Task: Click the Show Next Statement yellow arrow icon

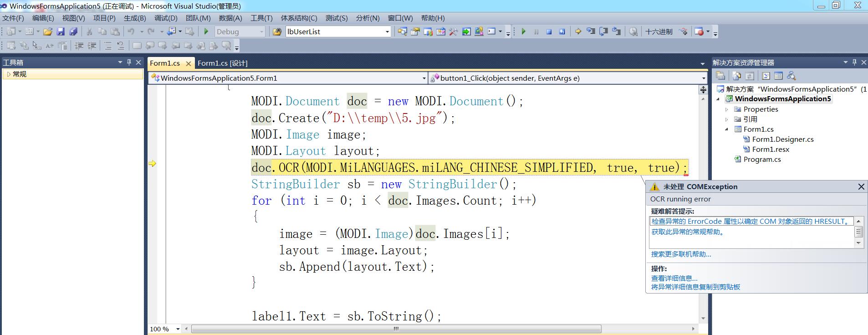Action: click(578, 31)
